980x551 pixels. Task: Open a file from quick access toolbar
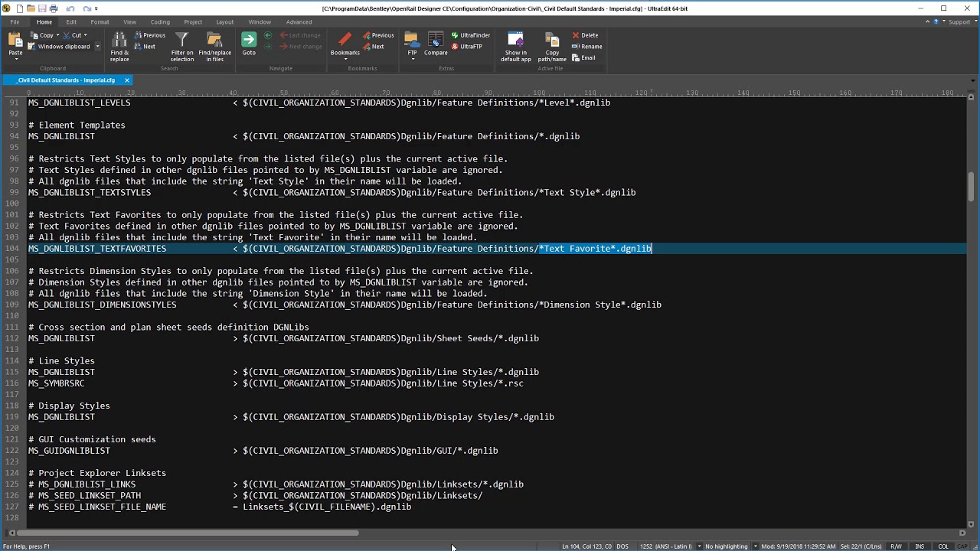[31, 8]
